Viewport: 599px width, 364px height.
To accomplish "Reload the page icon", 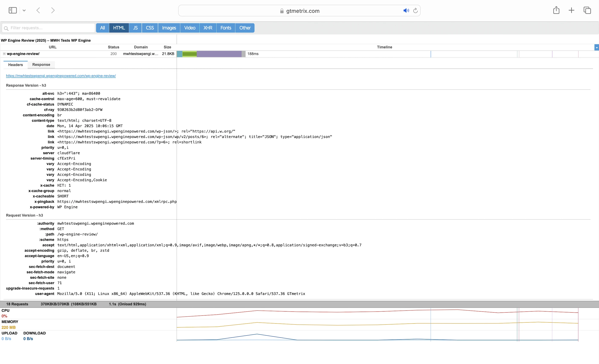I will point(415,10).
